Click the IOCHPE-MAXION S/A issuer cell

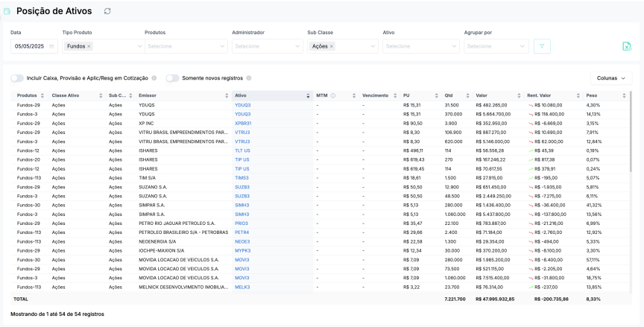[x=162, y=251]
